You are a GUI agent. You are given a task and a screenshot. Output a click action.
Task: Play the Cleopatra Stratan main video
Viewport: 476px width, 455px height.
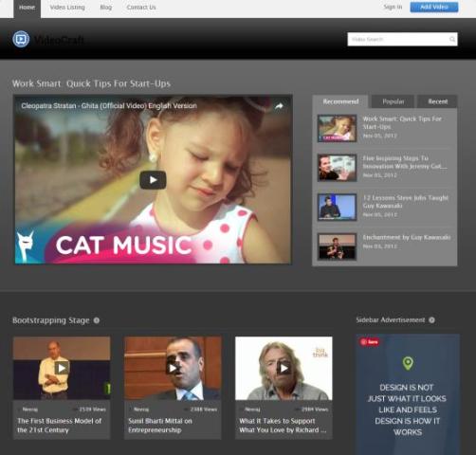[x=153, y=180]
